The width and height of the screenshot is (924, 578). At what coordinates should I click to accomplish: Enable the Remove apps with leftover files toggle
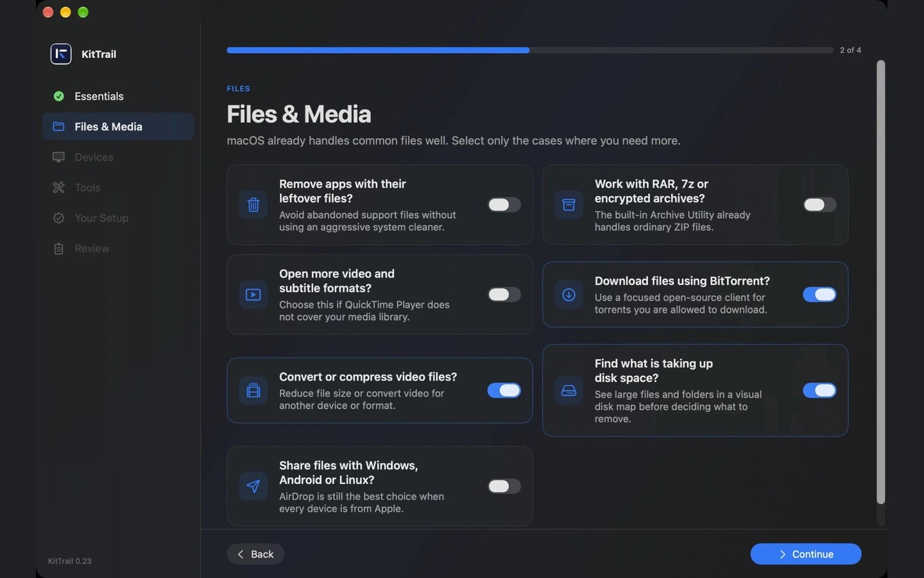(504, 205)
